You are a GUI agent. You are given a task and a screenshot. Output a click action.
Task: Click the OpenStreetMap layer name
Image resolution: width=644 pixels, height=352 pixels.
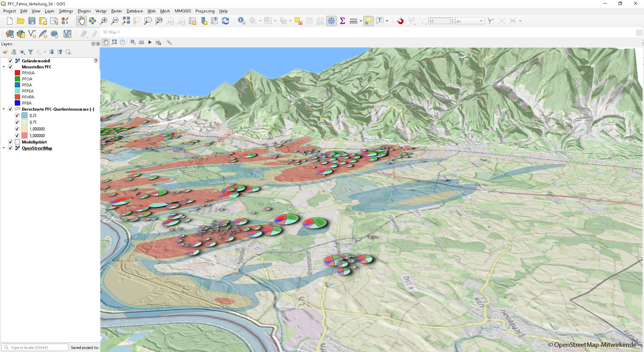pos(37,148)
